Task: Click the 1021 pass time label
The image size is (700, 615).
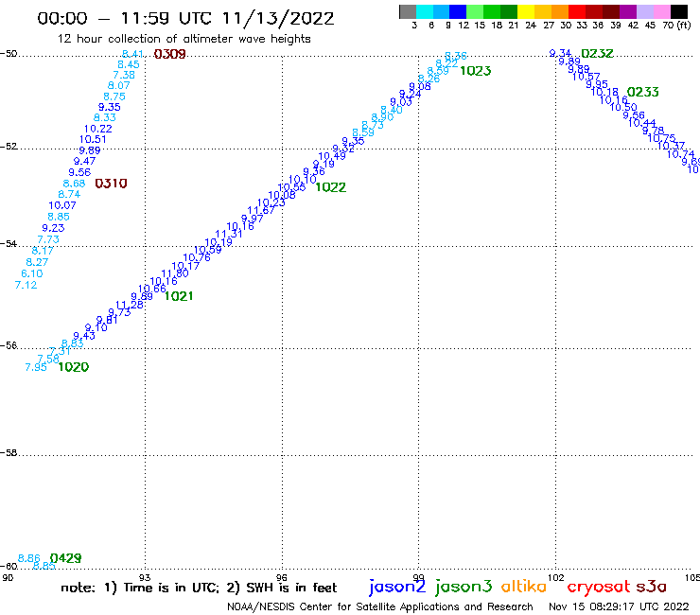Action: point(179,296)
